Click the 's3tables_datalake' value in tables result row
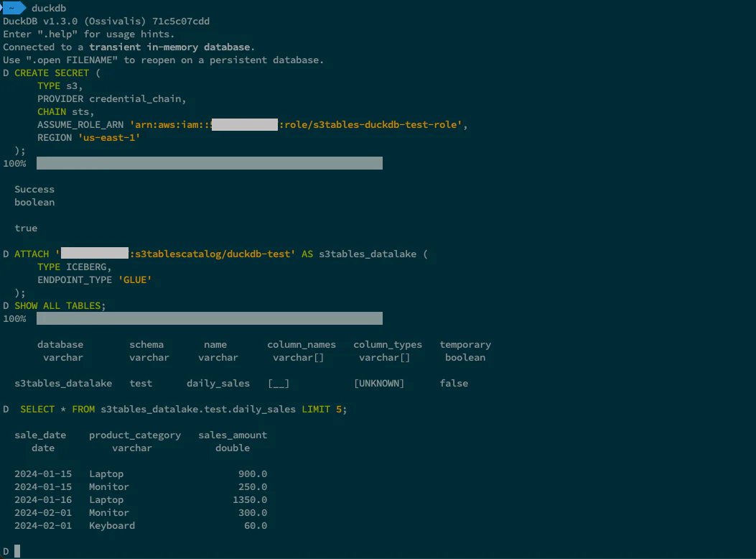This screenshot has width=756, height=559. (63, 384)
